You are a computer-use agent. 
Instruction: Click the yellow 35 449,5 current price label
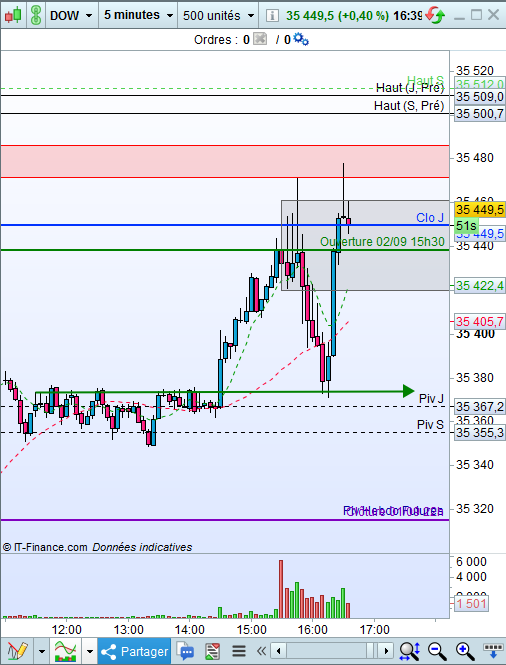(x=480, y=210)
